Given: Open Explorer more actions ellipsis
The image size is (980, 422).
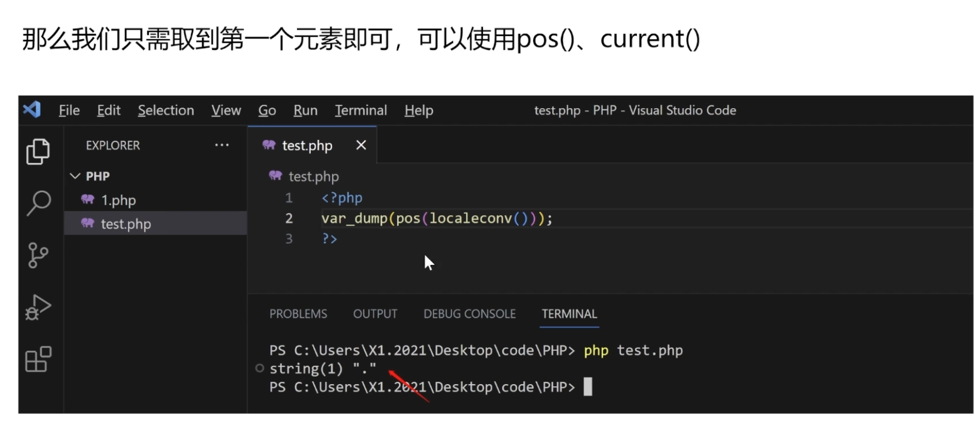Looking at the screenshot, I should 222,145.
